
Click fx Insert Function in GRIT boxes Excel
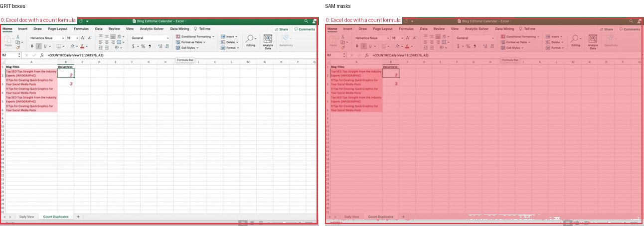click(42, 55)
